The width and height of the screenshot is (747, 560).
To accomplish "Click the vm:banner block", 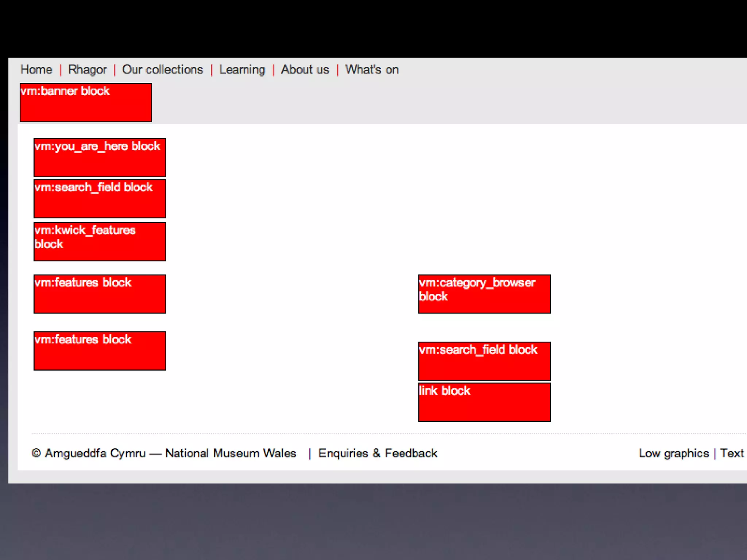I will [x=86, y=102].
